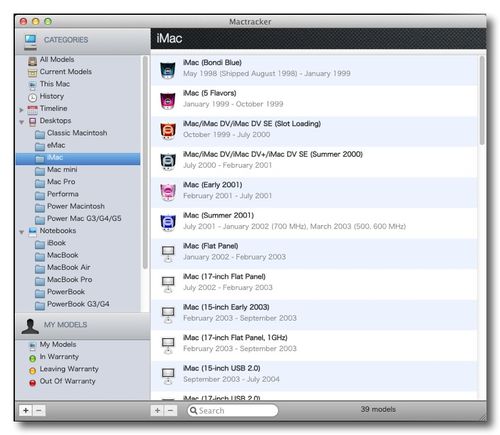Select iMac (17-inch Flat Panel) row

pos(314,284)
